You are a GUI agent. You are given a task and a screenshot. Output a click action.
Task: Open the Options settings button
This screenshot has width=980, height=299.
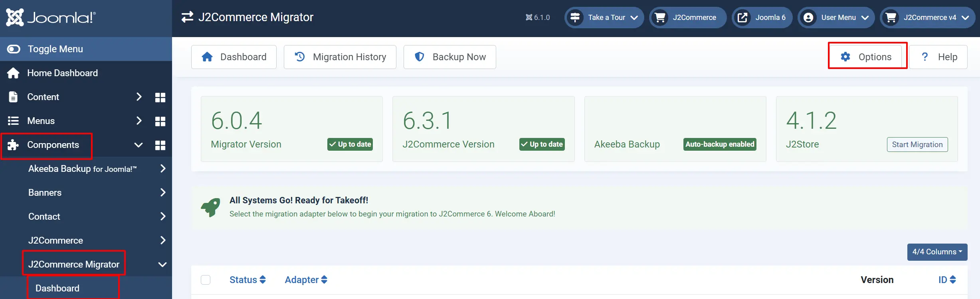tap(865, 57)
